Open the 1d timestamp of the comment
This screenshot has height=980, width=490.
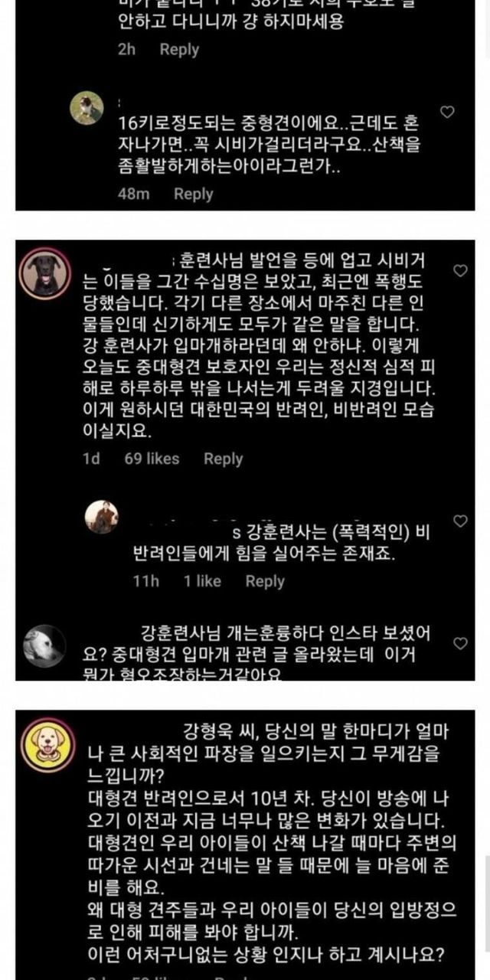tap(91, 459)
